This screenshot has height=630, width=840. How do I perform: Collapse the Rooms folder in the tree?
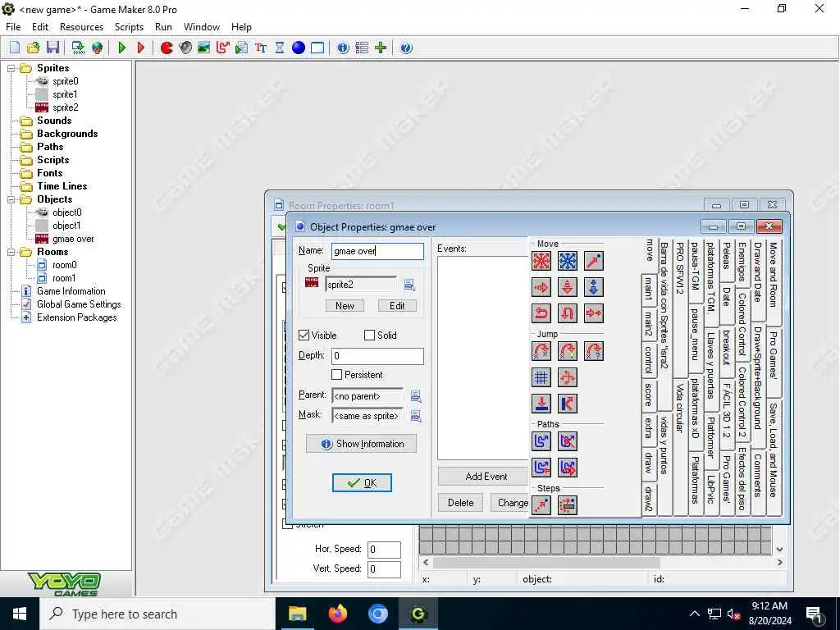[x=11, y=252]
